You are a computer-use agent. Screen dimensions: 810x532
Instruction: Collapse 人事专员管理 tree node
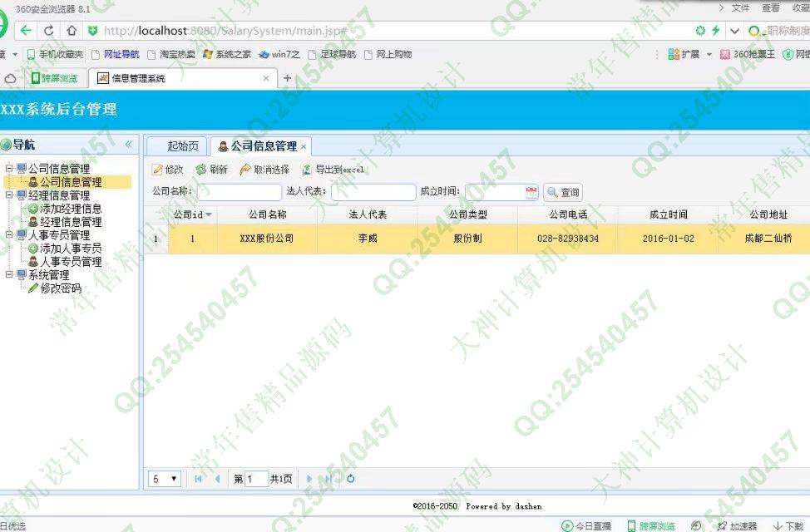point(9,235)
